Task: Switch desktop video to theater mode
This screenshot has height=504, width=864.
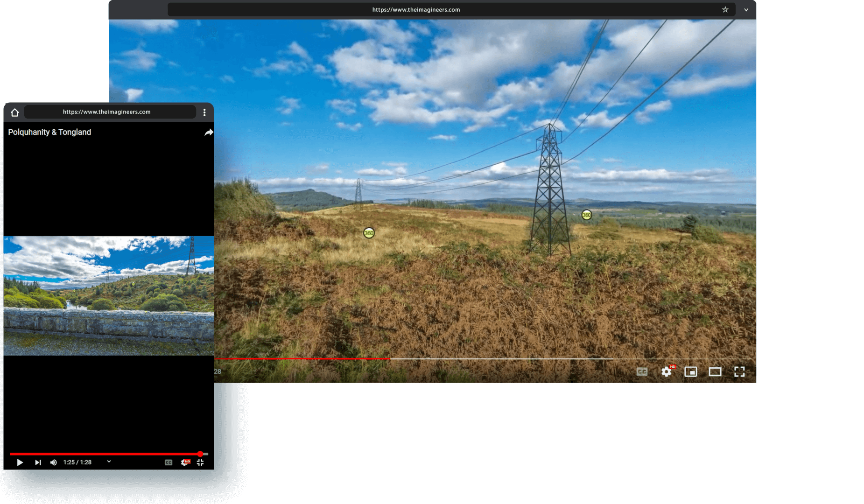Action: pos(715,371)
